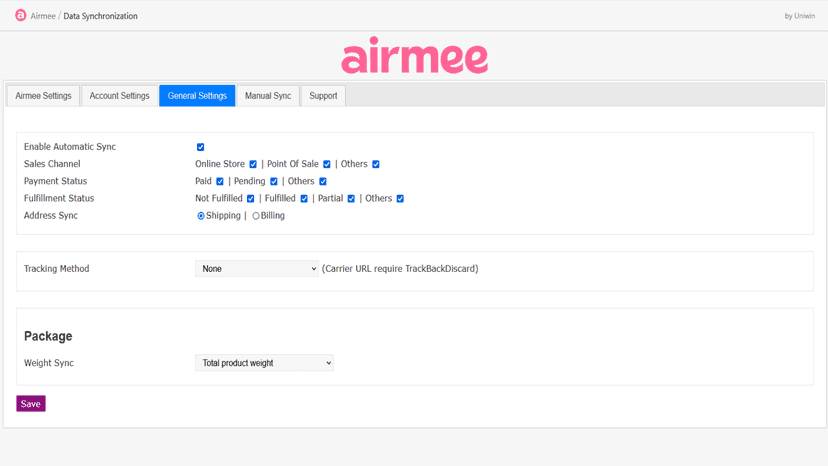The width and height of the screenshot is (828, 466).
Task: Toggle the Online Store sales channel checkbox
Action: coord(253,164)
